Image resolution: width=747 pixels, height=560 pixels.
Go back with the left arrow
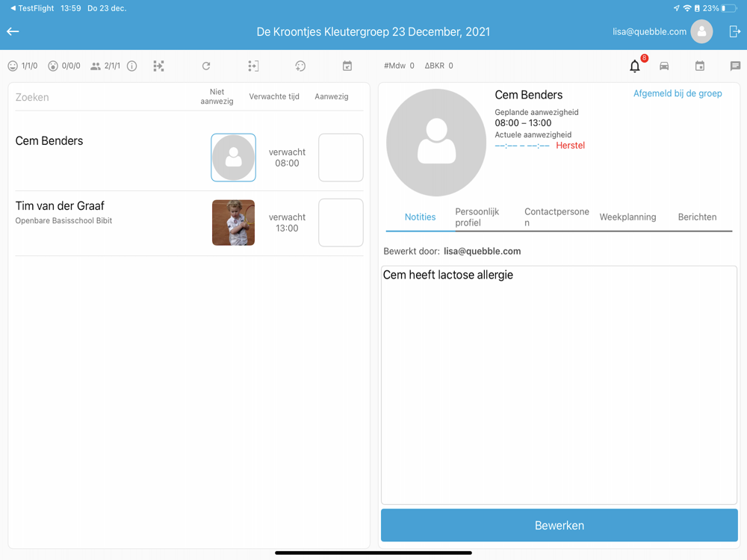click(13, 31)
